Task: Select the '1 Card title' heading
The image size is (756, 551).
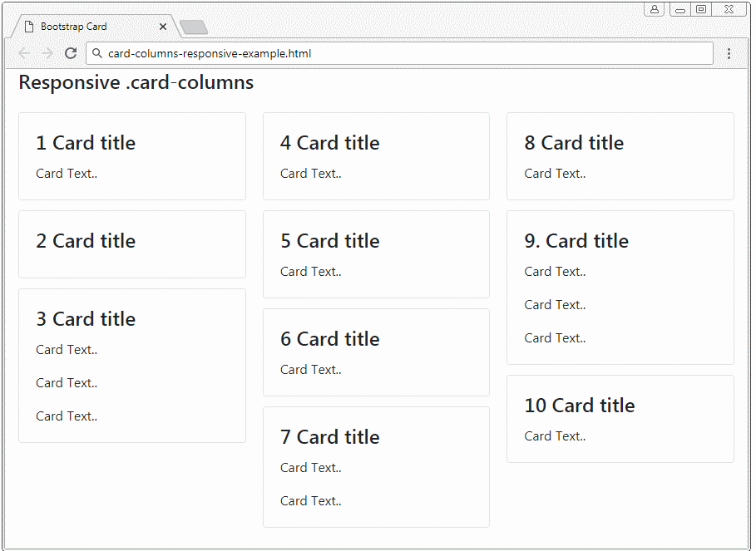Action: coord(86,143)
